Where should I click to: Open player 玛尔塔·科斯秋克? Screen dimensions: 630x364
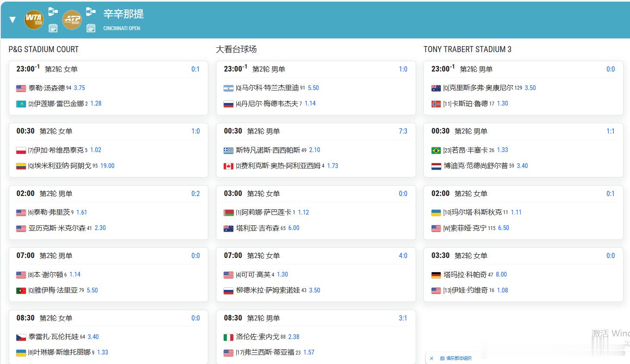[x=477, y=212]
